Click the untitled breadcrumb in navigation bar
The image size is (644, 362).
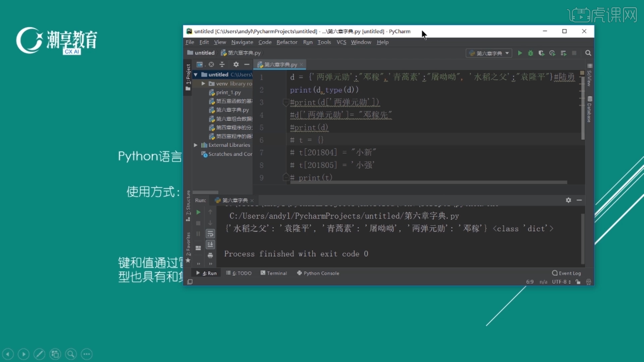coord(201,53)
